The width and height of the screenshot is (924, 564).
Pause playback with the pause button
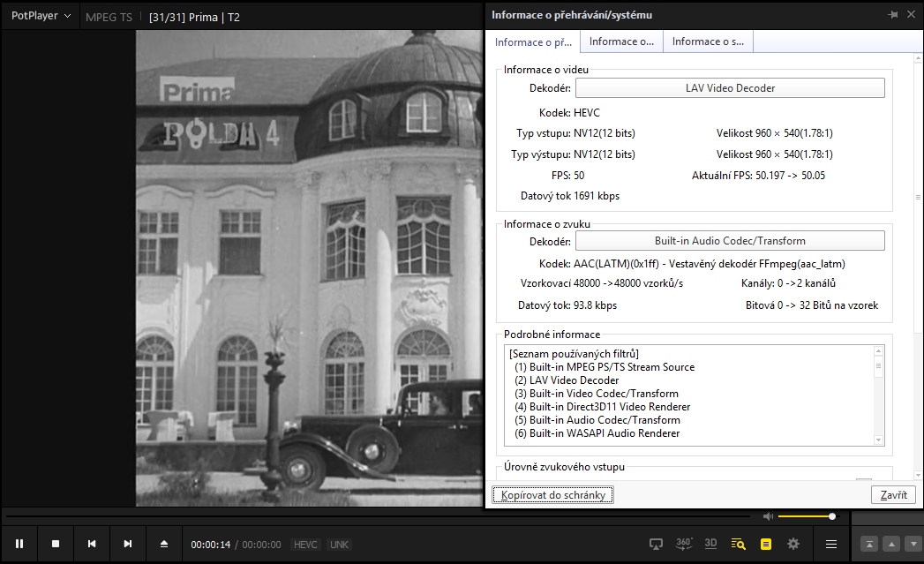tap(19, 544)
